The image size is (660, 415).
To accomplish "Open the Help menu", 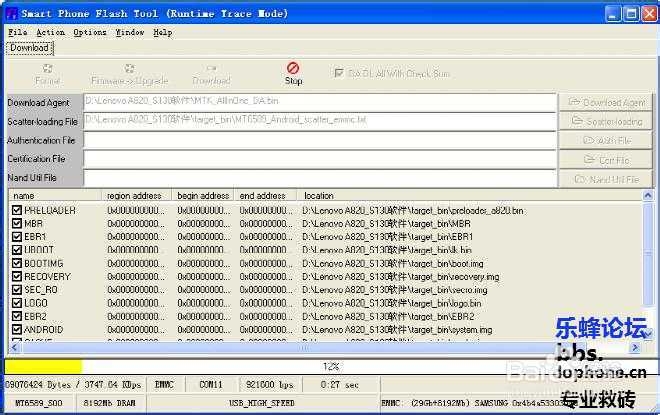I will [162, 32].
